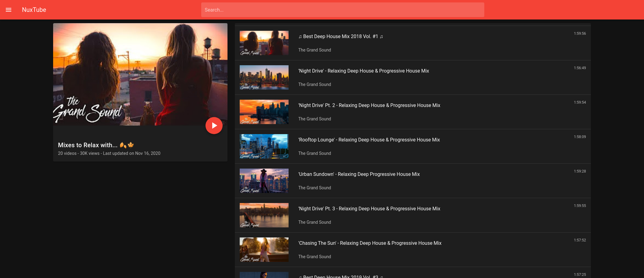Open 'Rooftop Lounge' mix title

pyautogui.click(x=369, y=140)
